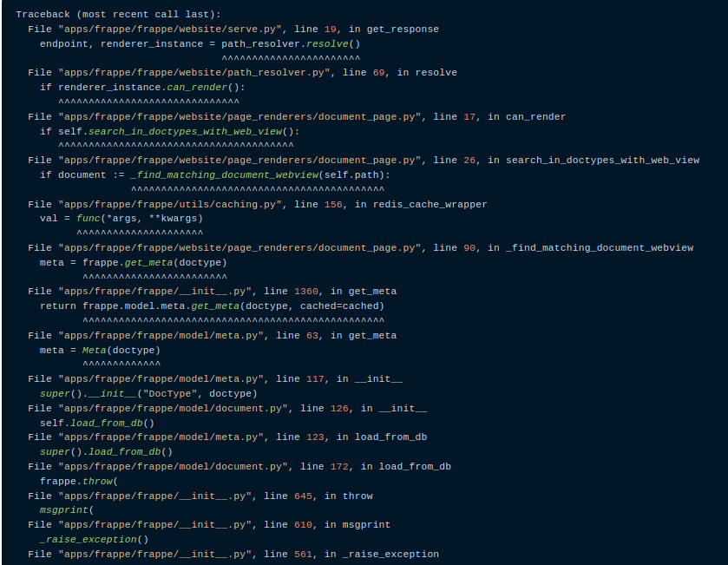Select the __init__.py line 610 msgprint frame

click(209, 525)
